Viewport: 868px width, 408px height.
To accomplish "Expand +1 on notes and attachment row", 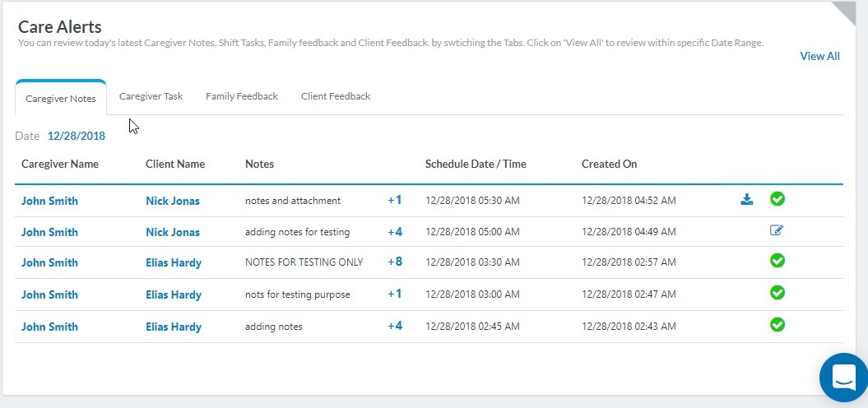I will (x=395, y=200).
